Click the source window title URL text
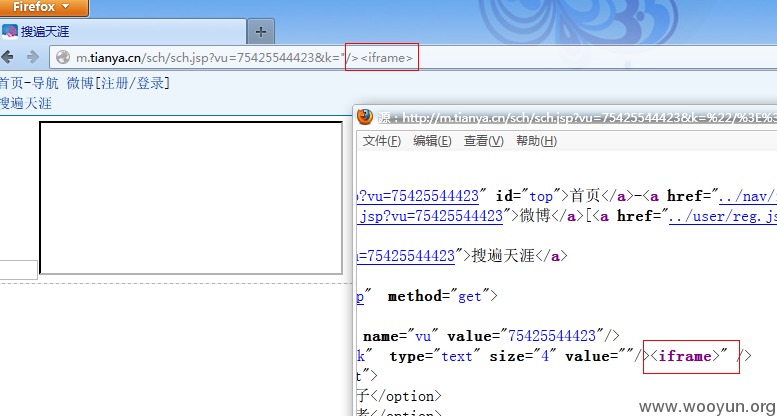777x416 pixels. tap(589, 118)
